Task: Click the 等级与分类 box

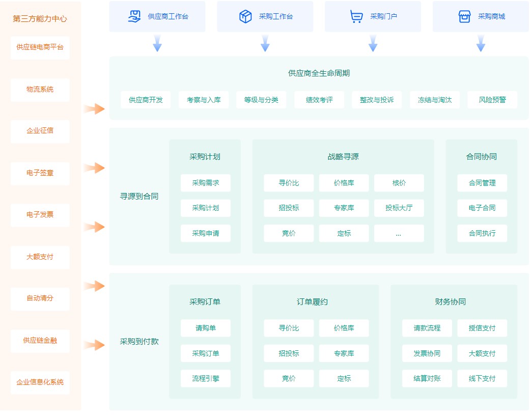Action: tap(261, 100)
